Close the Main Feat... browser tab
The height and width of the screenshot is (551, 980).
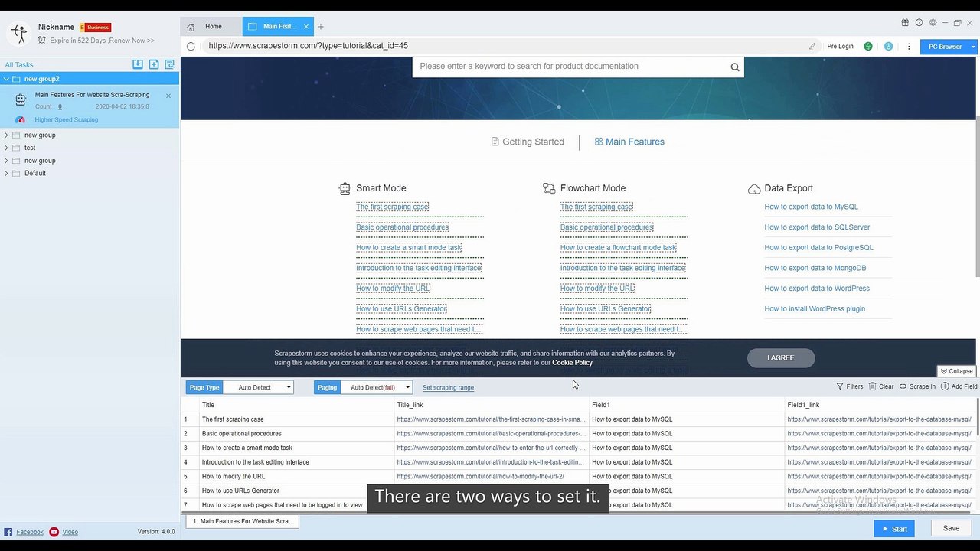coord(306,27)
